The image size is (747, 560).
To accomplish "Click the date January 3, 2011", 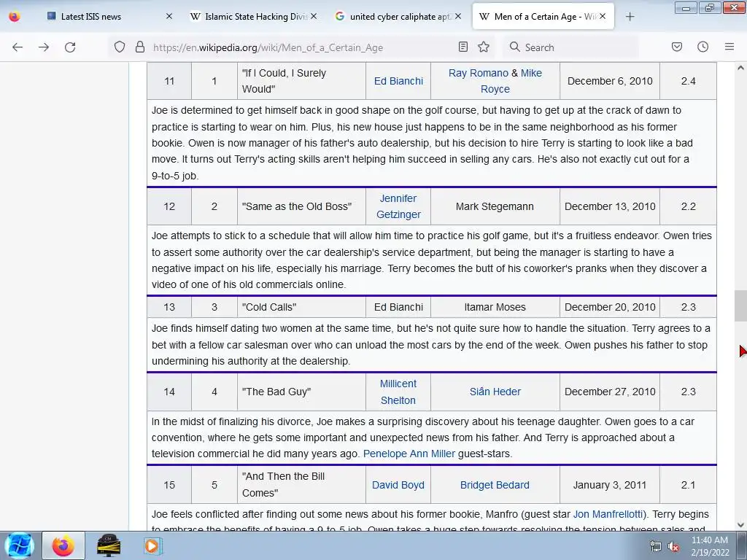I will pyautogui.click(x=610, y=485).
